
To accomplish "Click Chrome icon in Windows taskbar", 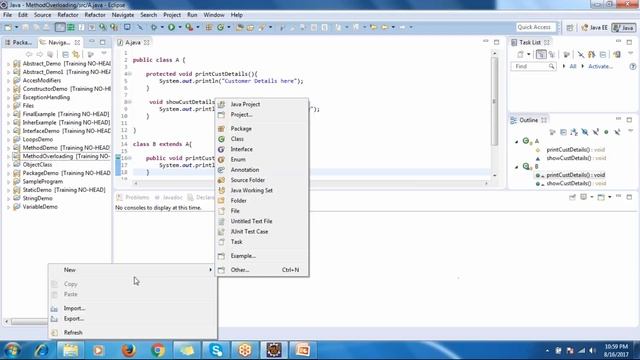I will pos(158,350).
